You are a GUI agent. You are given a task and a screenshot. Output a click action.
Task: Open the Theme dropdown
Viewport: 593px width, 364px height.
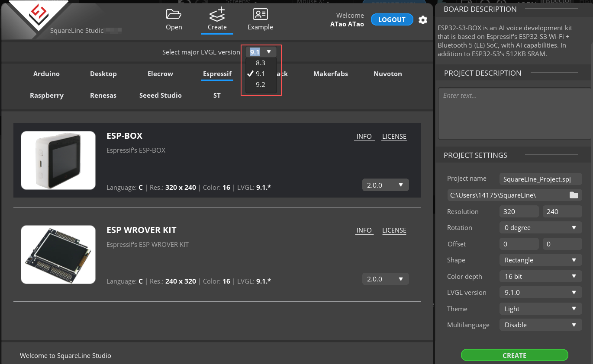click(x=540, y=309)
